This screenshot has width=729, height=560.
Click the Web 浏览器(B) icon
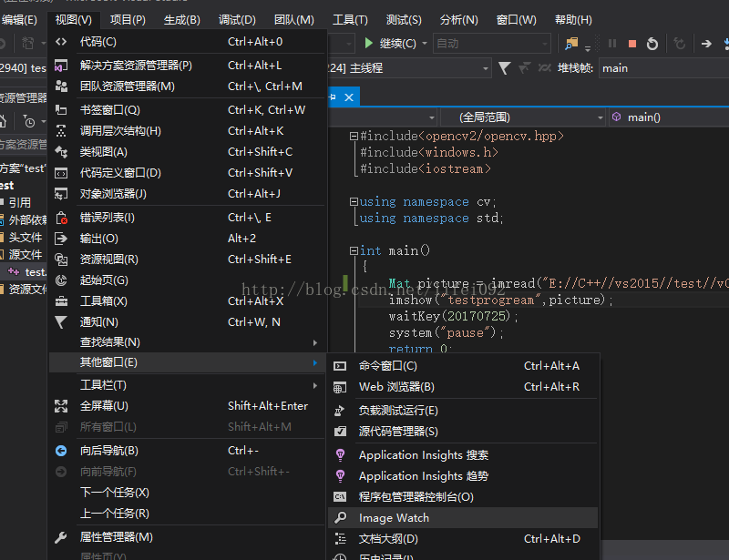pyautogui.click(x=340, y=387)
